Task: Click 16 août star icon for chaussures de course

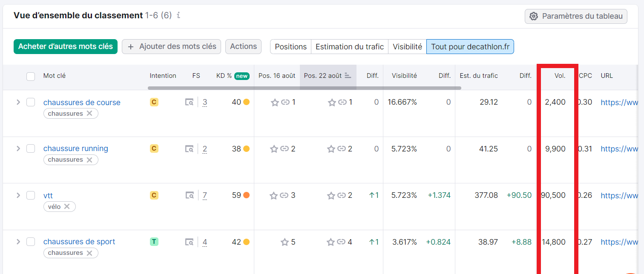Action: point(275,102)
